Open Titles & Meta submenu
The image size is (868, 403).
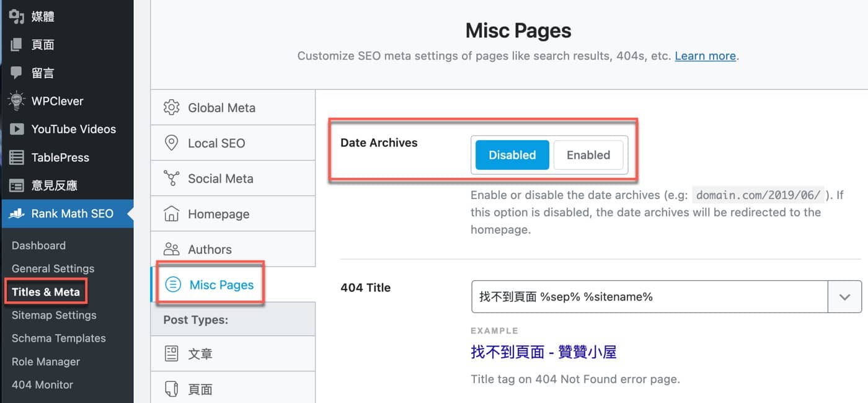click(x=46, y=291)
